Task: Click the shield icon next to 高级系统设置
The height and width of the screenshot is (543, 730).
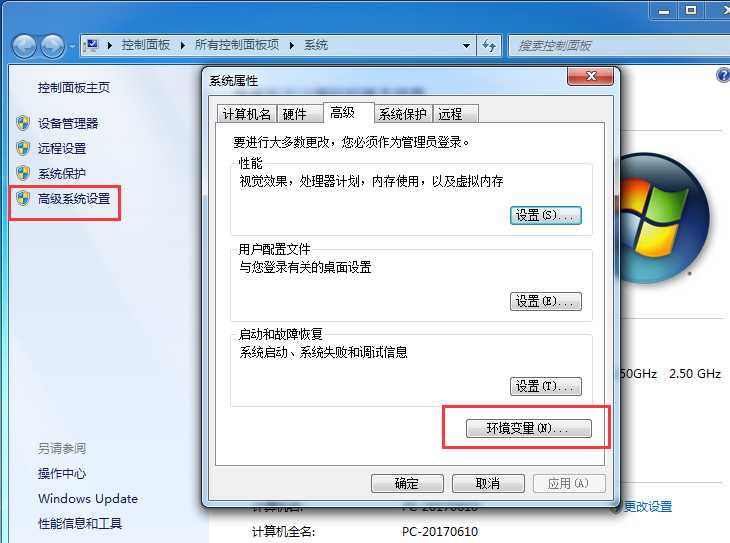Action: (x=23, y=198)
